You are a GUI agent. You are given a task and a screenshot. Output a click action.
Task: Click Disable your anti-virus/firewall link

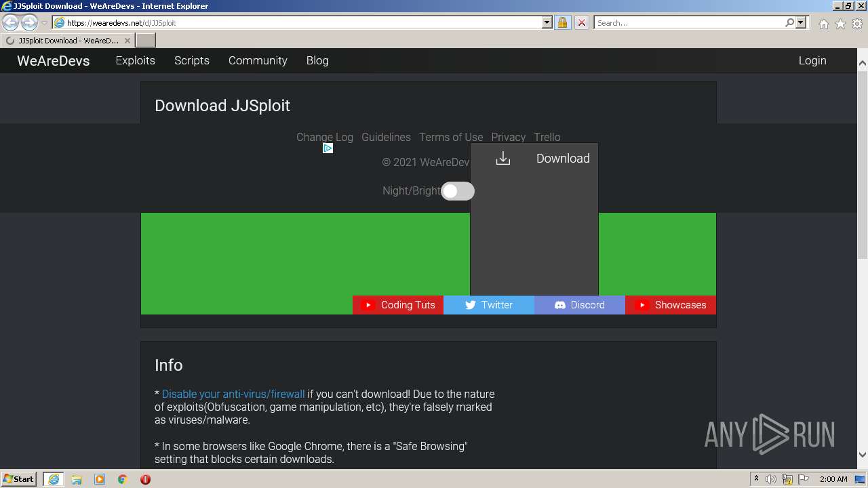pyautogui.click(x=233, y=394)
